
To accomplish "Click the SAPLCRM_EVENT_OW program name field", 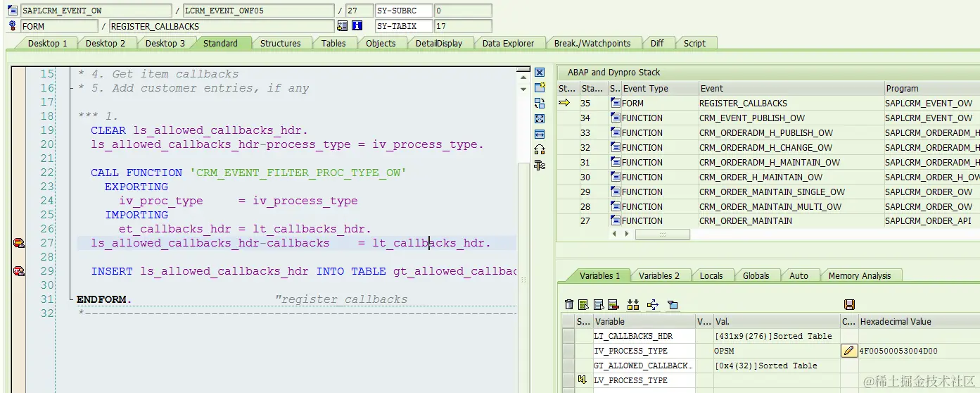I will coord(96,11).
